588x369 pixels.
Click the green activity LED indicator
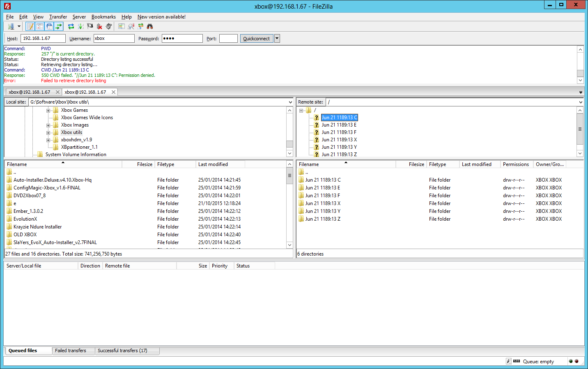click(x=571, y=361)
